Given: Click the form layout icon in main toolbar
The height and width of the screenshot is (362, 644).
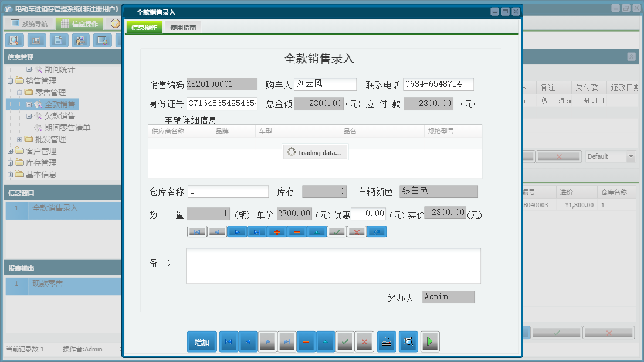Looking at the screenshot, I should [x=36, y=40].
